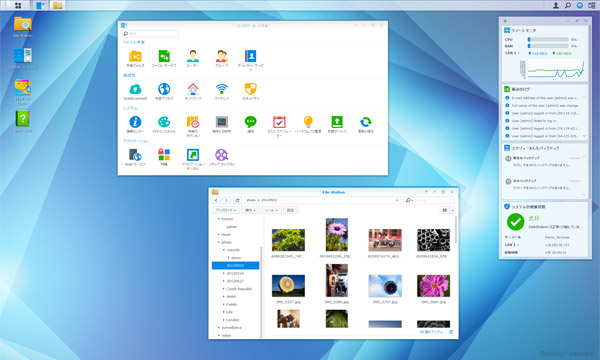Select the hot air balloon photo thumbnail
This screenshot has height=360, width=600.
(385, 286)
